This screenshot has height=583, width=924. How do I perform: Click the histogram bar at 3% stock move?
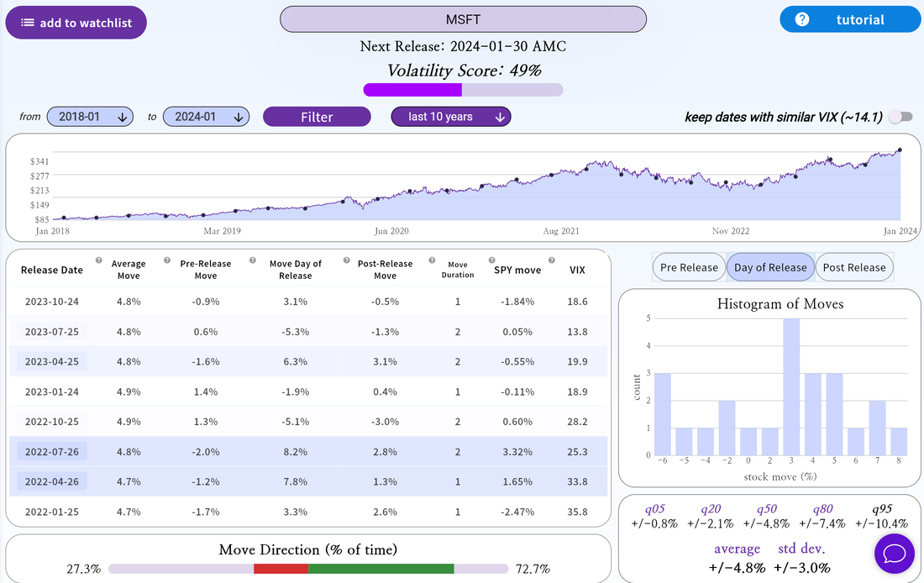[791, 386]
